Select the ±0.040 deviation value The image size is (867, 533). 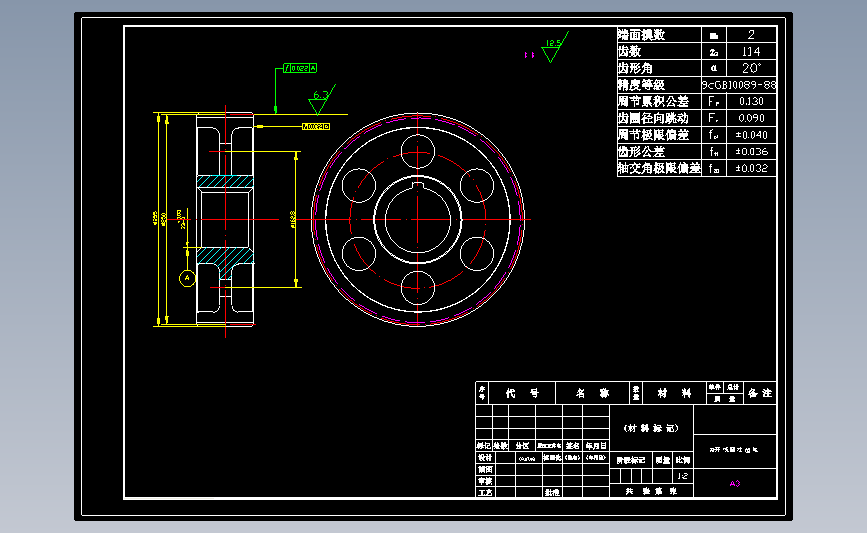[751, 135]
